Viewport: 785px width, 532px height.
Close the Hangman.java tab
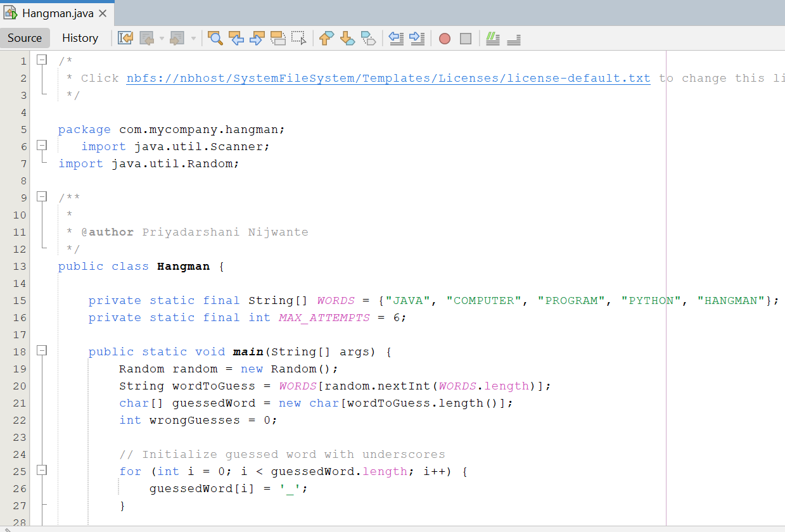click(x=103, y=13)
